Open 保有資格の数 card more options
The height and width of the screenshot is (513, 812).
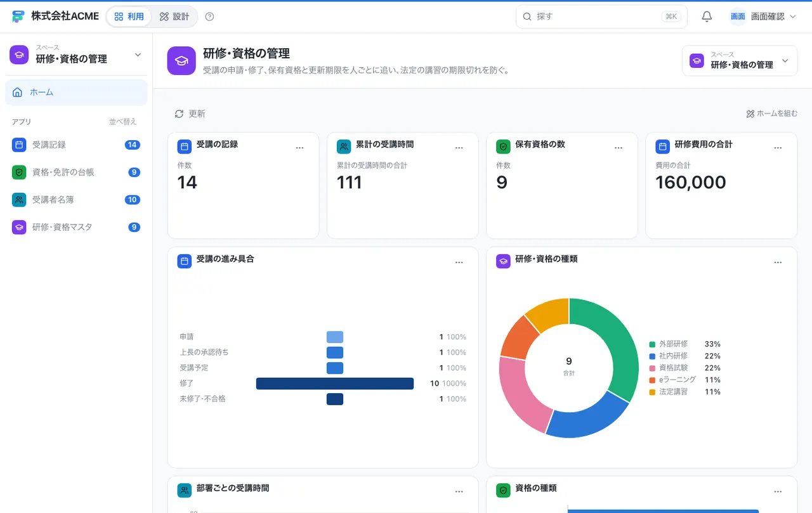[x=619, y=148]
